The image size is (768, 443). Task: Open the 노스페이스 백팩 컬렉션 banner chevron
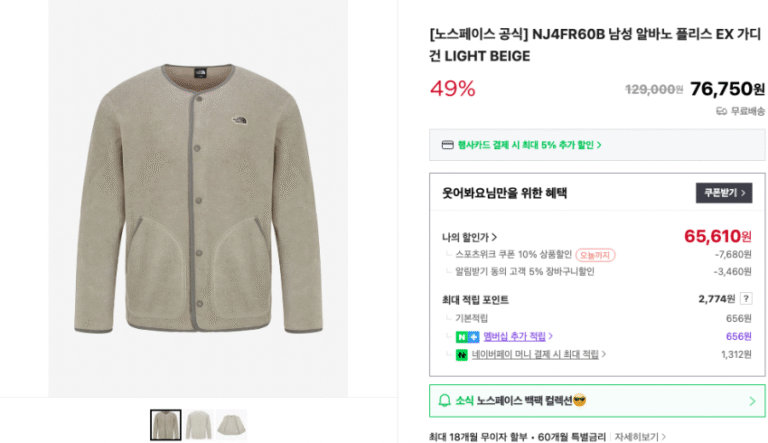752,401
